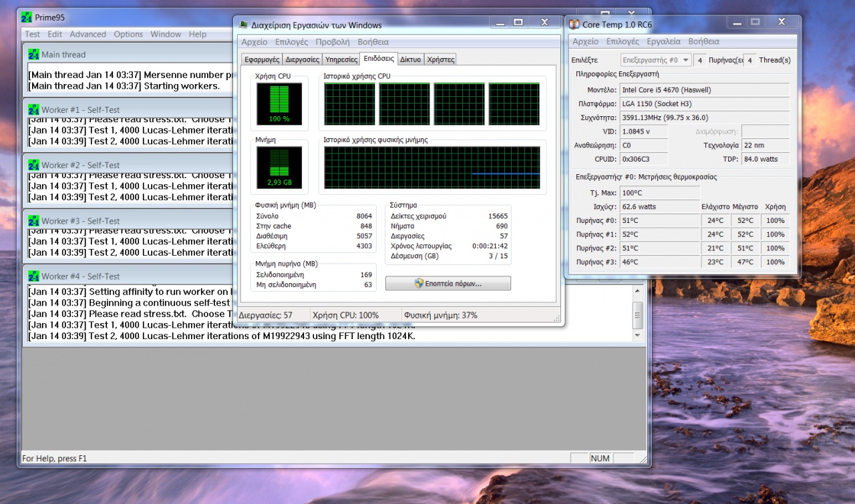Click the Main thread window icon
Image resolution: width=855 pixels, height=504 pixels.
33,54
